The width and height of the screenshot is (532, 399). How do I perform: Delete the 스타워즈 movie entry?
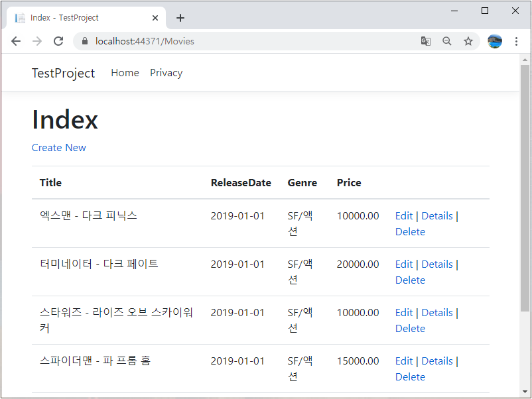[x=410, y=329]
